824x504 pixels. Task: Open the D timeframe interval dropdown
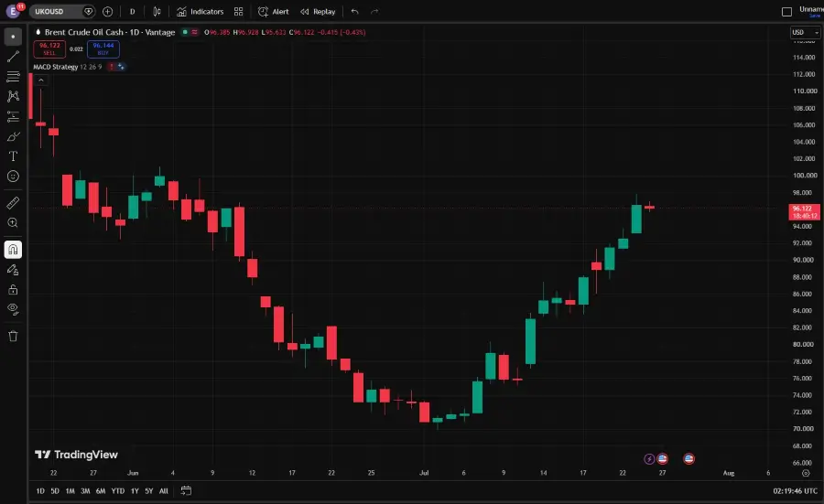pos(133,12)
